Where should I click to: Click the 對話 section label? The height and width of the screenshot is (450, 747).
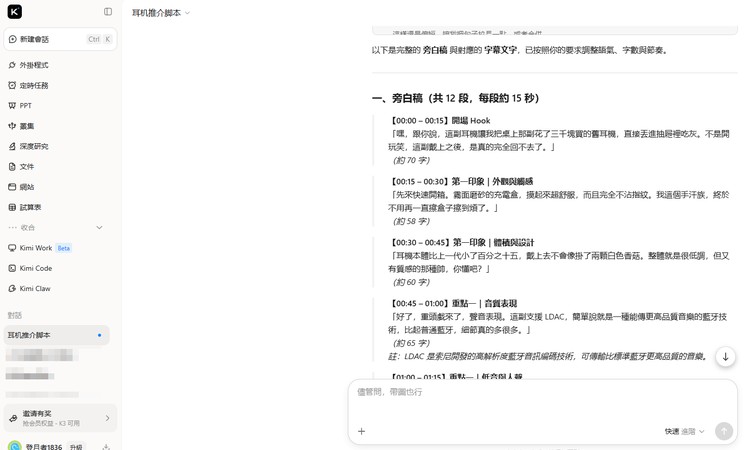coord(15,315)
